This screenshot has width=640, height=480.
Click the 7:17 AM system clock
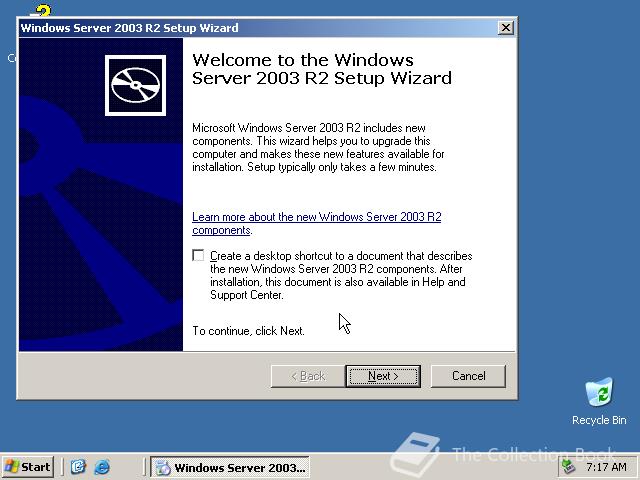606,467
